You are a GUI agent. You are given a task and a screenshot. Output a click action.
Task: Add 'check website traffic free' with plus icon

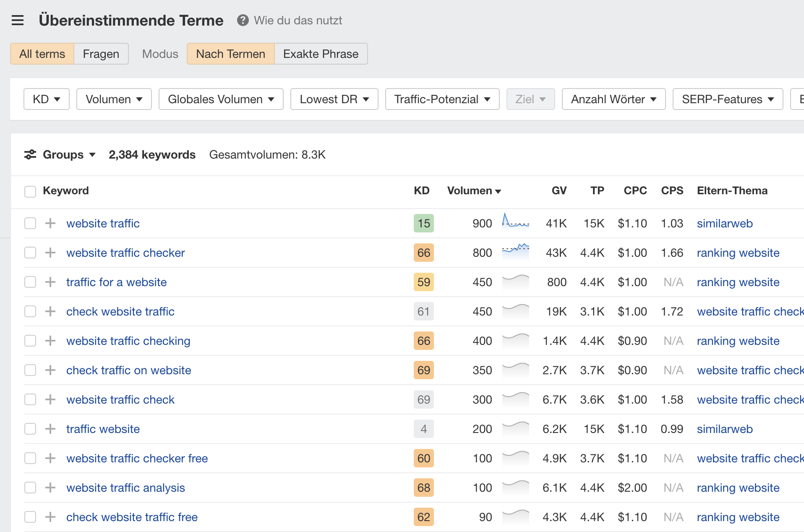[x=50, y=517]
